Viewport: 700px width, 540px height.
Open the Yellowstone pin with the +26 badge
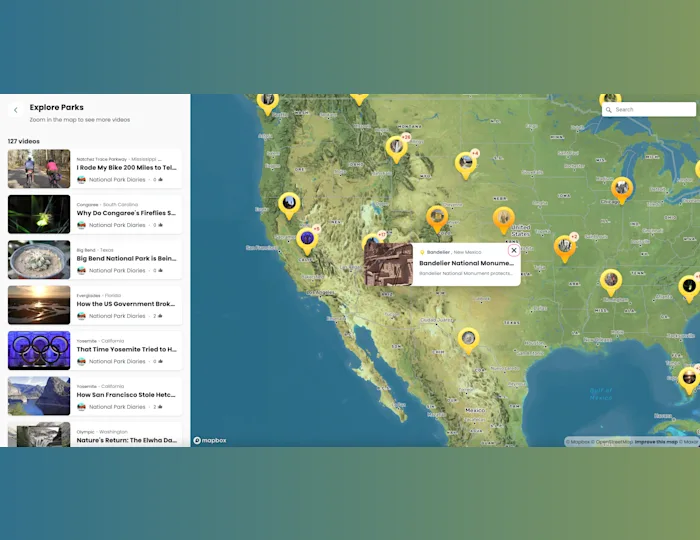coord(396,149)
